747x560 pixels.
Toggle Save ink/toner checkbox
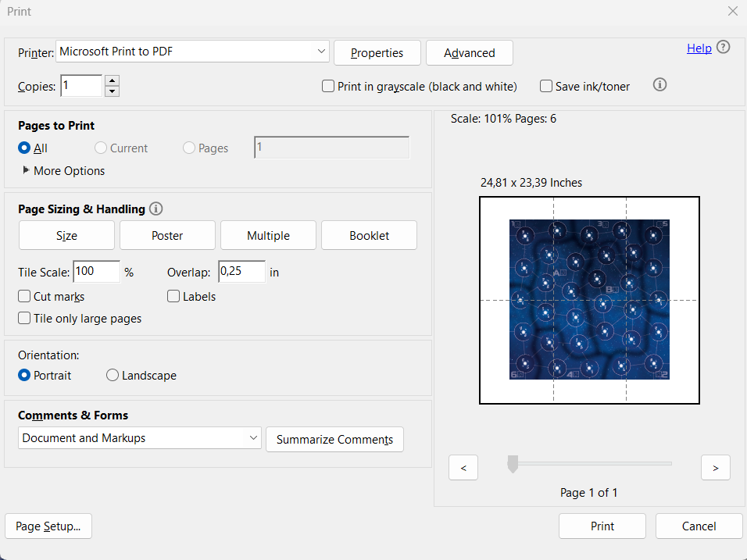tap(546, 86)
